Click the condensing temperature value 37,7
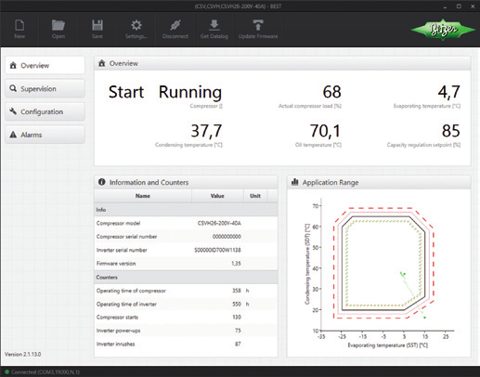Viewport: 480px width, 377px height. click(x=206, y=131)
